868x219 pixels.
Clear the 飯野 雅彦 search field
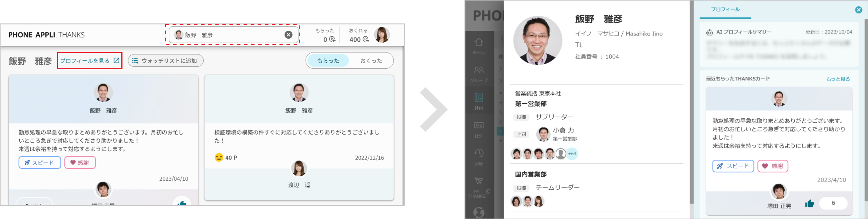289,35
